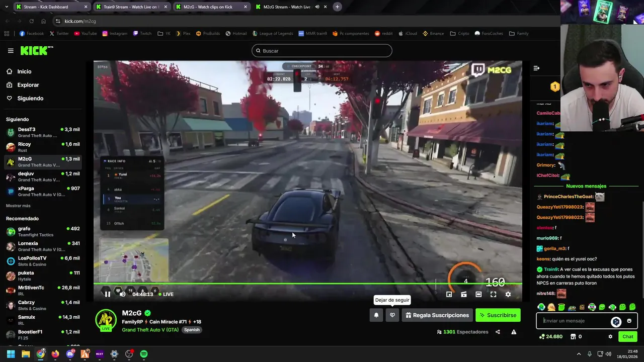This screenshot has width=644, height=362.
Task: Open Ricoy channel in followed list
Action: point(43,147)
